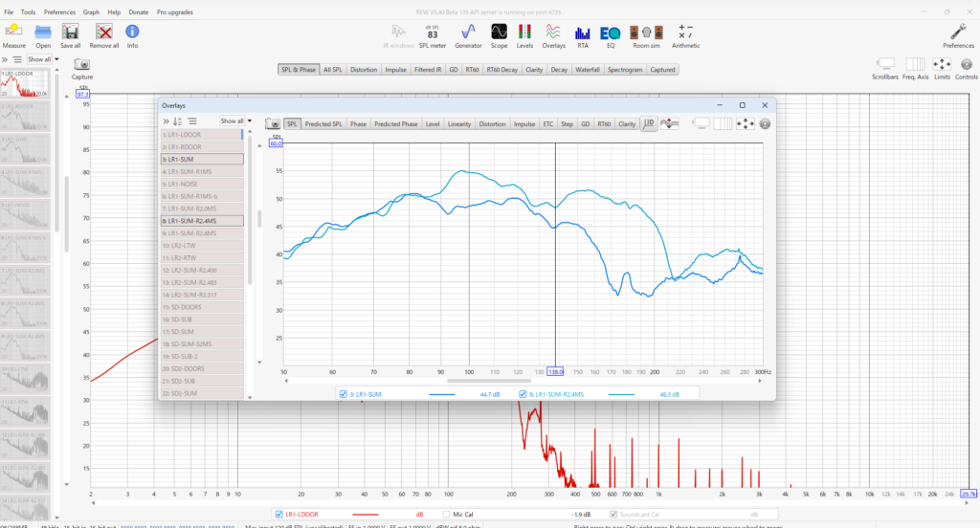Open the Preferences menu

click(x=59, y=11)
